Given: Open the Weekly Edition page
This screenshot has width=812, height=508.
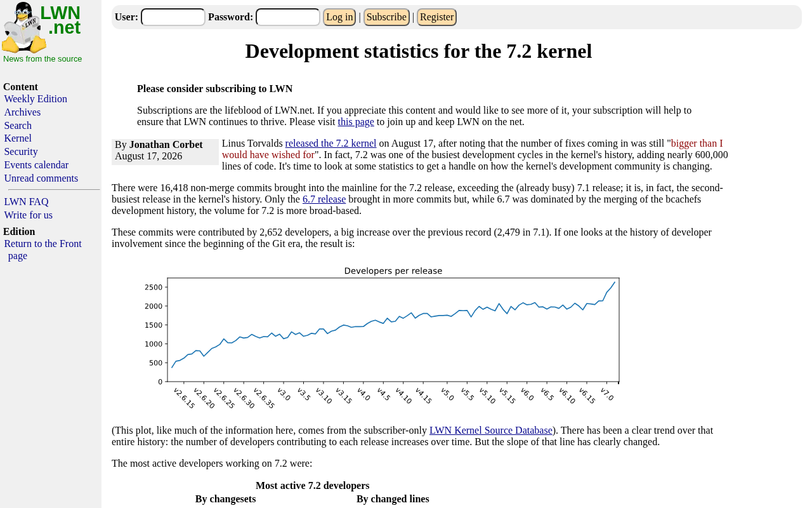Looking at the screenshot, I should (36, 99).
